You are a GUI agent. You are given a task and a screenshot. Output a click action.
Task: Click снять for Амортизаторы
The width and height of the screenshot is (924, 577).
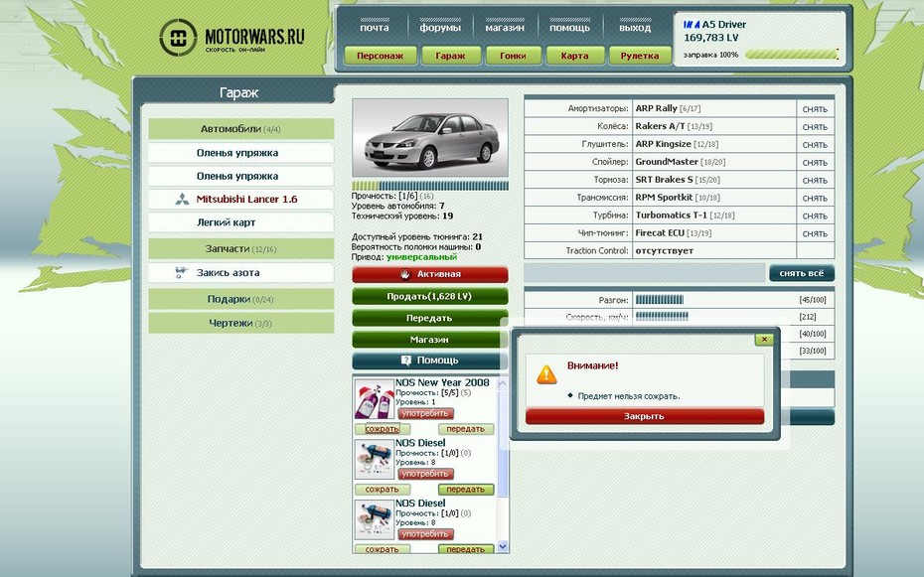point(815,109)
